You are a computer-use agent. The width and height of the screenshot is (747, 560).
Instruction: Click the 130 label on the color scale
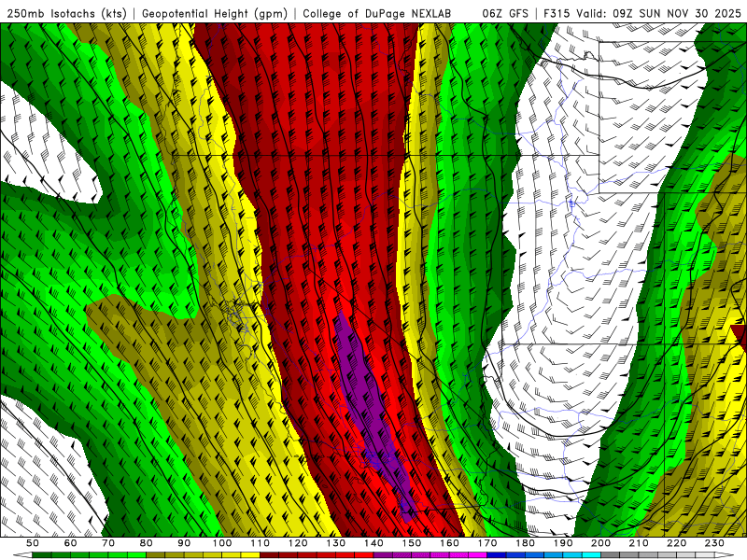pos(336,543)
